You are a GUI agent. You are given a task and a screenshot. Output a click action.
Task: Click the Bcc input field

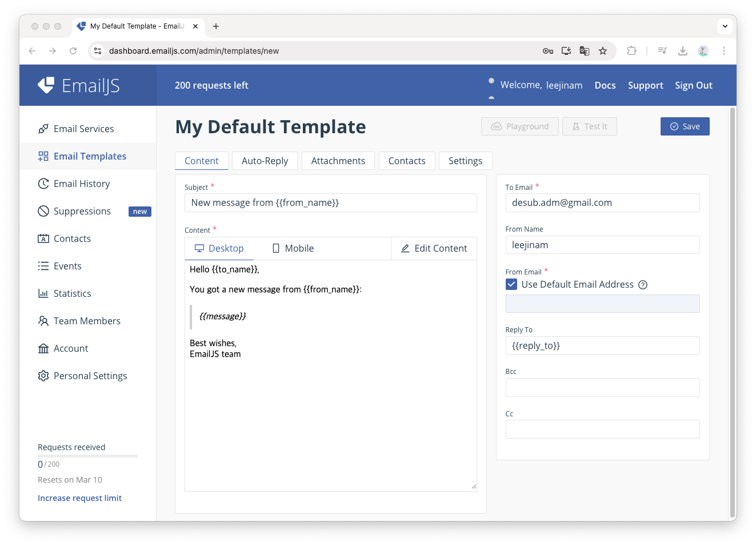[603, 387]
